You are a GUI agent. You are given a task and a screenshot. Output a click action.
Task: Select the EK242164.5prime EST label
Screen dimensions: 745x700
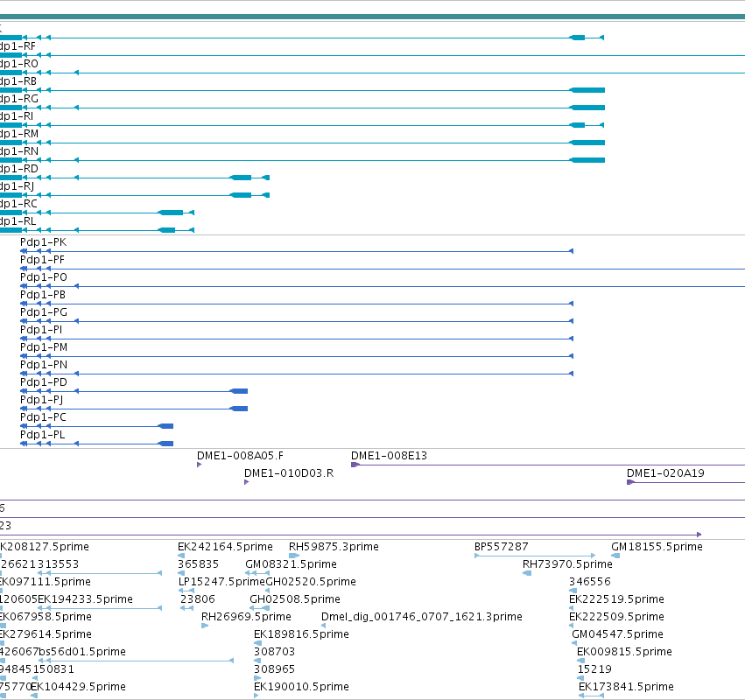[225, 547]
